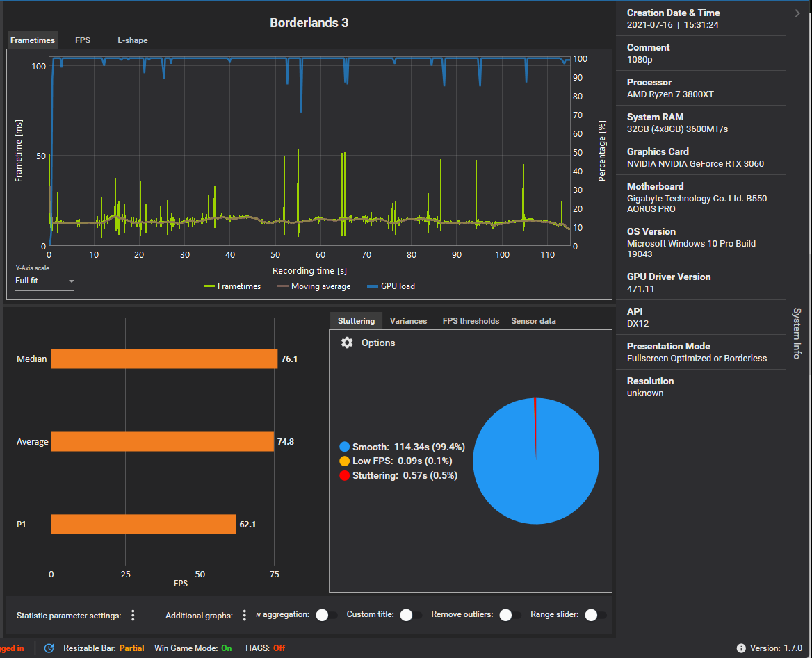Open the Options gear in Stuttering panel
812x658 pixels.
[x=347, y=343]
